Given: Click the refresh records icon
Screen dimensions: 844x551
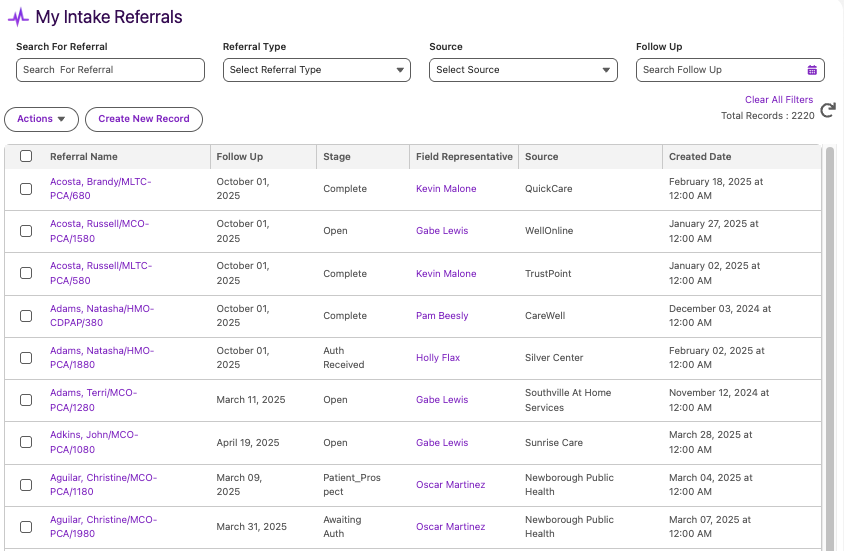Looking at the screenshot, I should click(827, 111).
